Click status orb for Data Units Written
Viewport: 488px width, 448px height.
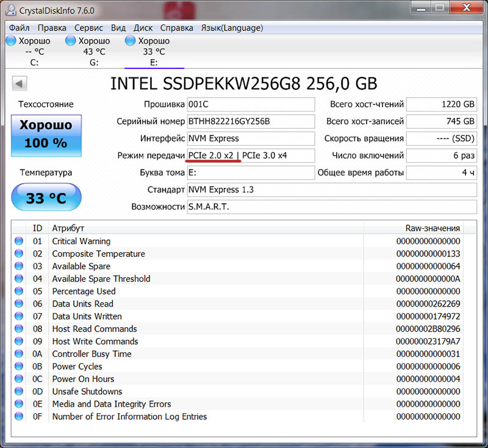click(x=19, y=316)
